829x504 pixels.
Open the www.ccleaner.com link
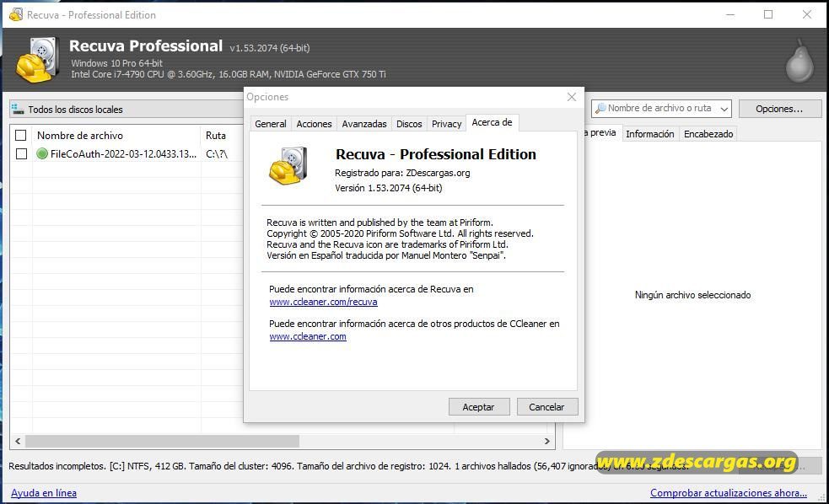point(308,336)
